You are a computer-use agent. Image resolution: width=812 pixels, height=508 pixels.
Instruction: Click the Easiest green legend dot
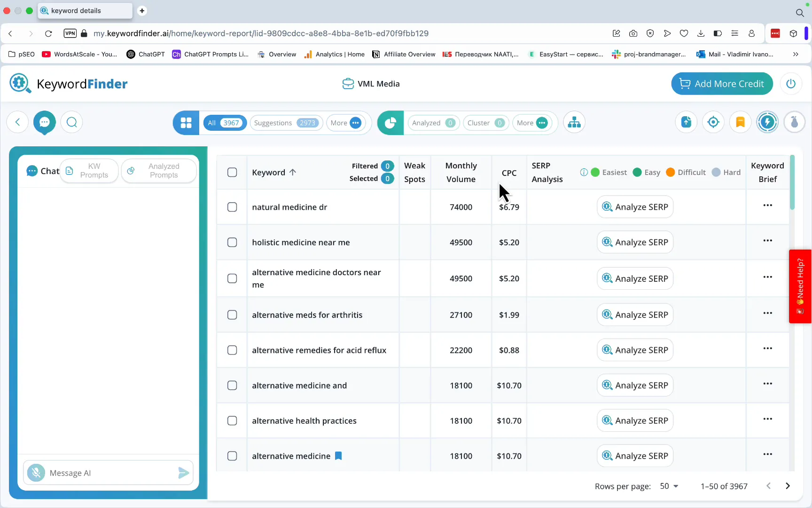595,172
